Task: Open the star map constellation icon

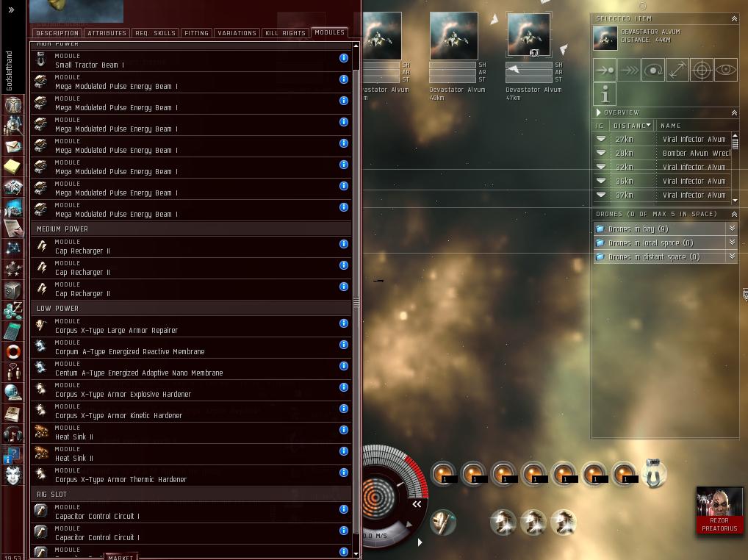Action: [13, 248]
